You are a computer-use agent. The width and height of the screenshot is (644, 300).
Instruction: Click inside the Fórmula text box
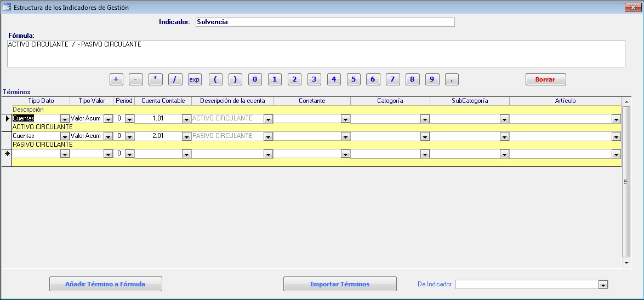click(316, 53)
